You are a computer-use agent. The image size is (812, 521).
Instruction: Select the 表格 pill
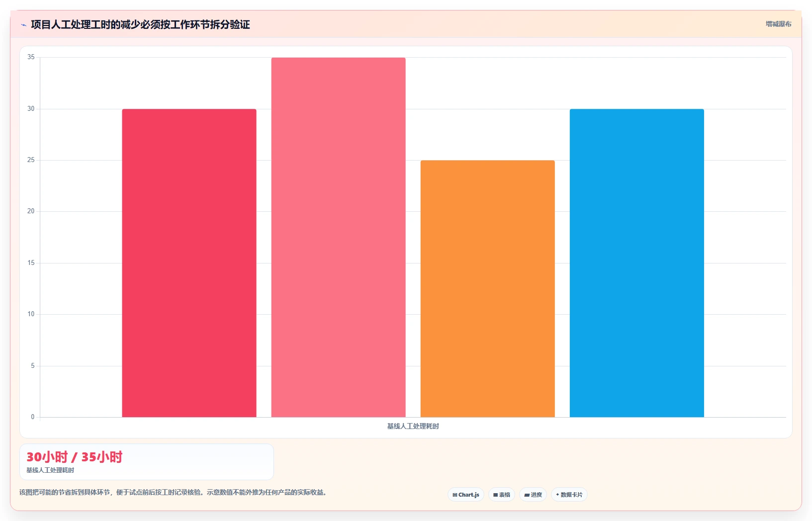point(502,495)
